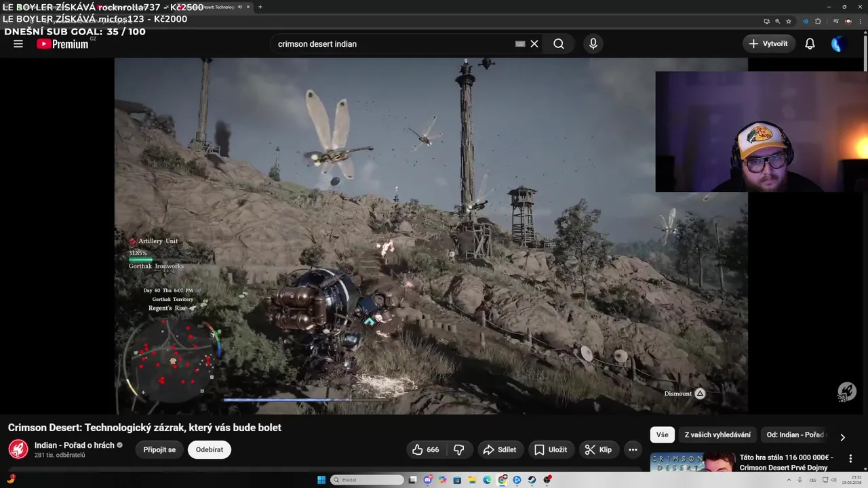Clear the search text with the X
868x488 pixels.
(534, 43)
